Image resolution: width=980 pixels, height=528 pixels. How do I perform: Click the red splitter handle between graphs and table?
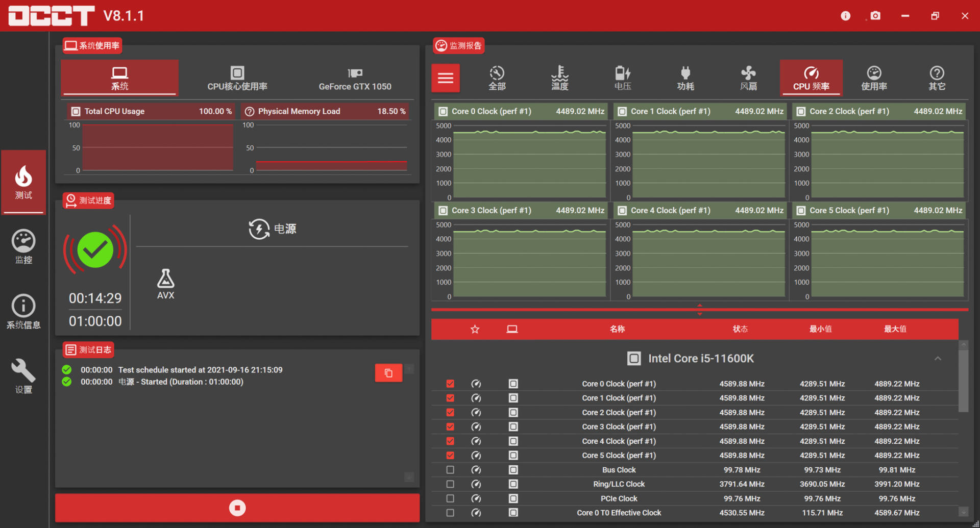700,310
